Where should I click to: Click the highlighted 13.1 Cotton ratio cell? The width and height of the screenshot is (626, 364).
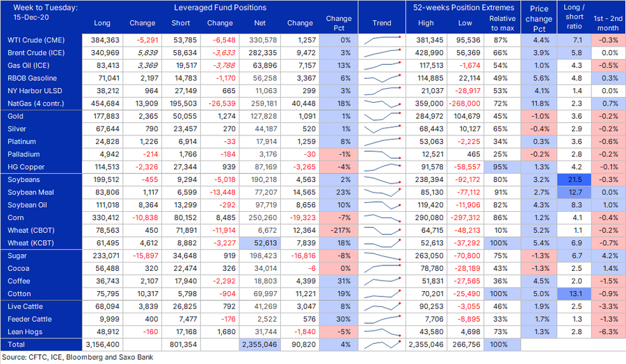click(x=574, y=293)
